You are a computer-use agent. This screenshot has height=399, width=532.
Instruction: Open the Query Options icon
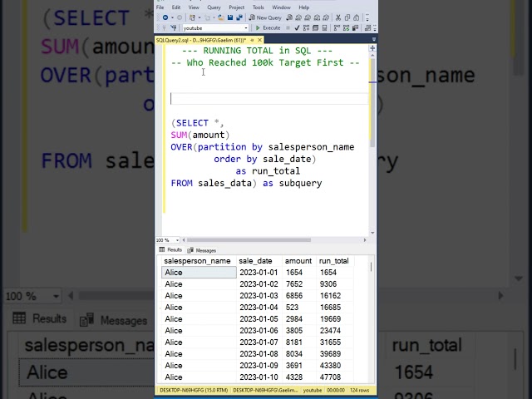(x=315, y=27)
